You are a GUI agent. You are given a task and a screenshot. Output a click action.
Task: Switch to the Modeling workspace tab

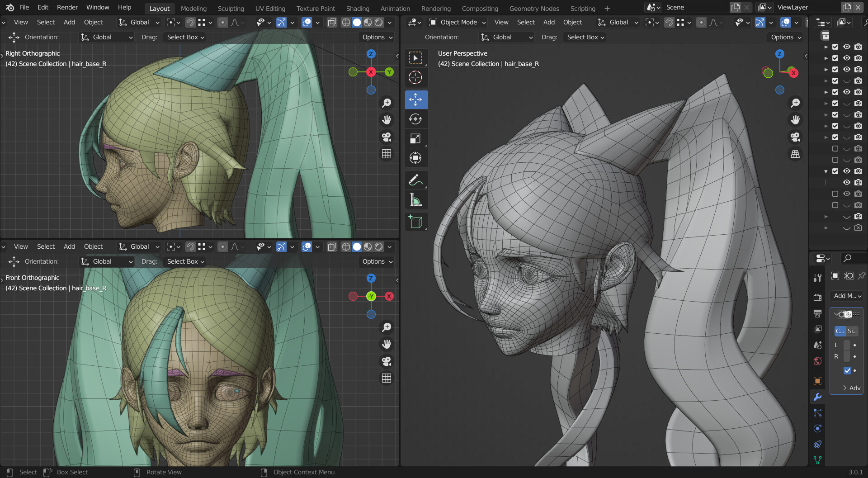pyautogui.click(x=193, y=8)
